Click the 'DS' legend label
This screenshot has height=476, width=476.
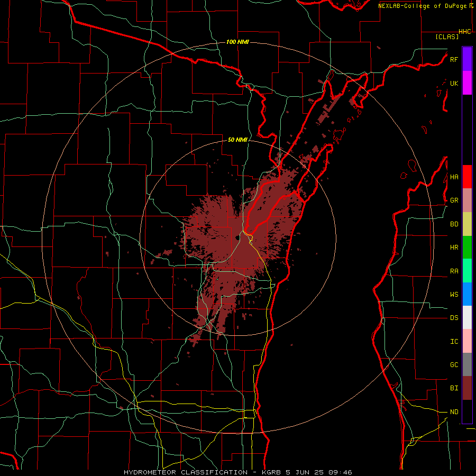[454, 318]
